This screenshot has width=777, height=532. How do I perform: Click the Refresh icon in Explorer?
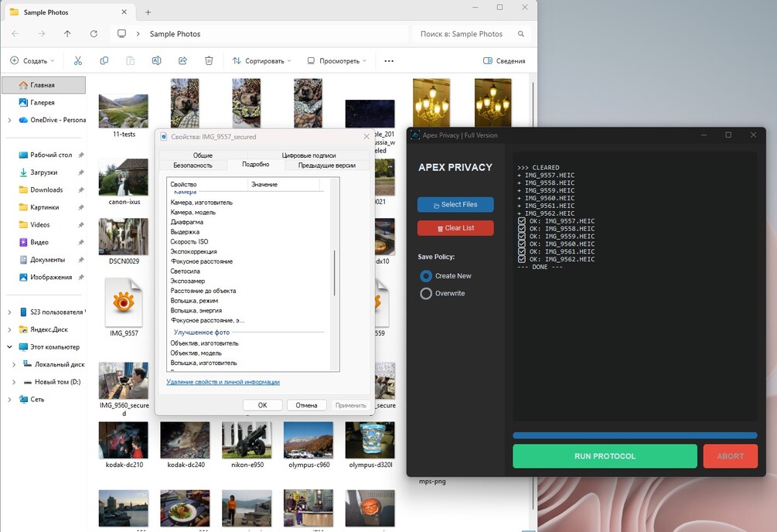[x=94, y=34]
